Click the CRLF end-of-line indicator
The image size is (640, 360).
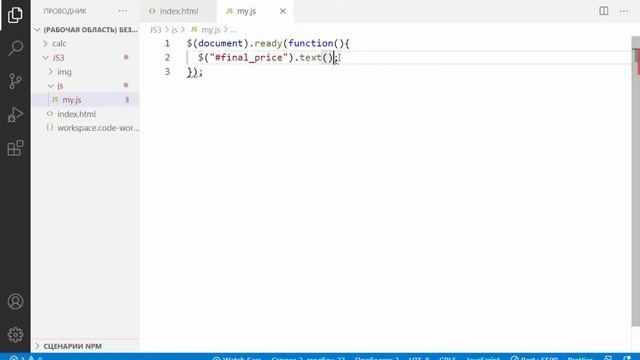[447, 358]
